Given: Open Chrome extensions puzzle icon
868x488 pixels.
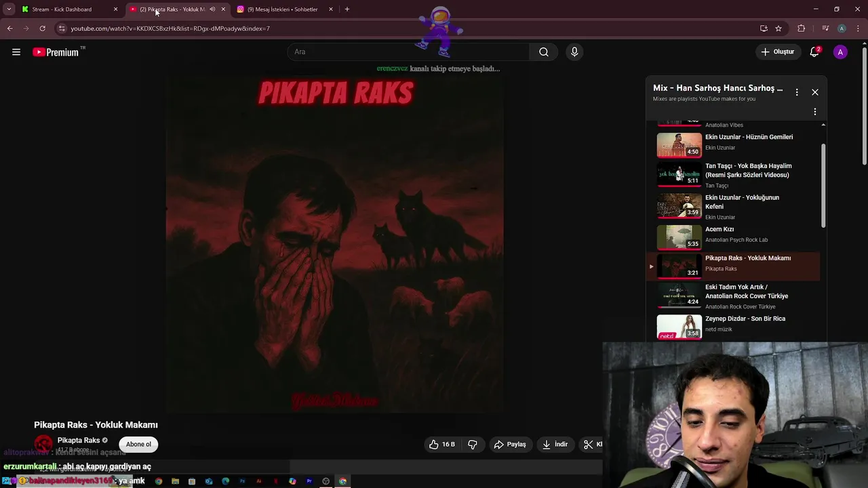Looking at the screenshot, I should tap(802, 28).
